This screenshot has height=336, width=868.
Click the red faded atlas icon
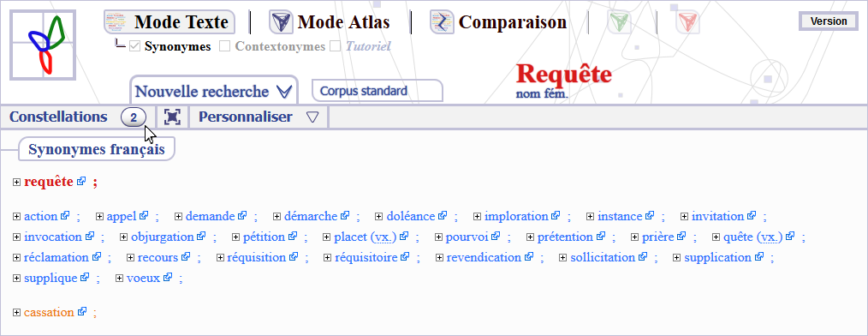pos(687,22)
